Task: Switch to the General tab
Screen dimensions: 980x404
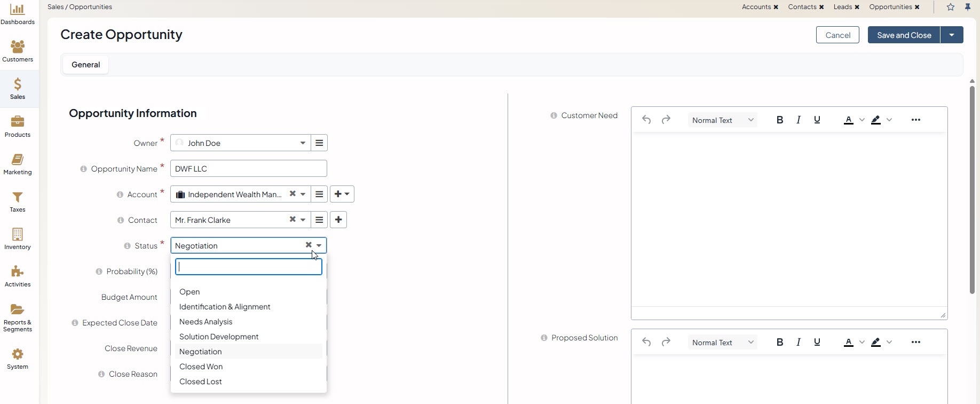Action: pos(86,65)
